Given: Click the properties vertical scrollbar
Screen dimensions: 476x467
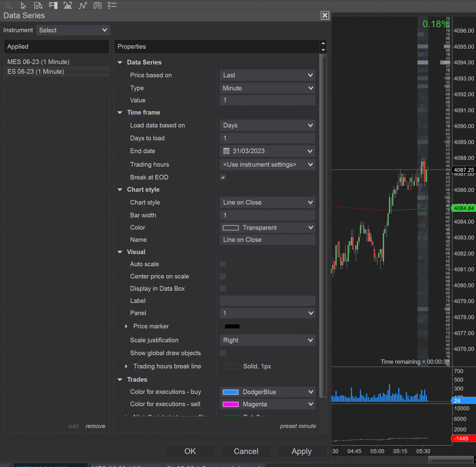Looking at the screenshot, I should click(323, 226).
